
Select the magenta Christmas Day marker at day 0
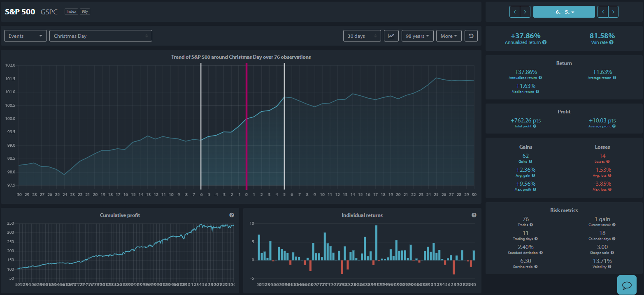246,125
